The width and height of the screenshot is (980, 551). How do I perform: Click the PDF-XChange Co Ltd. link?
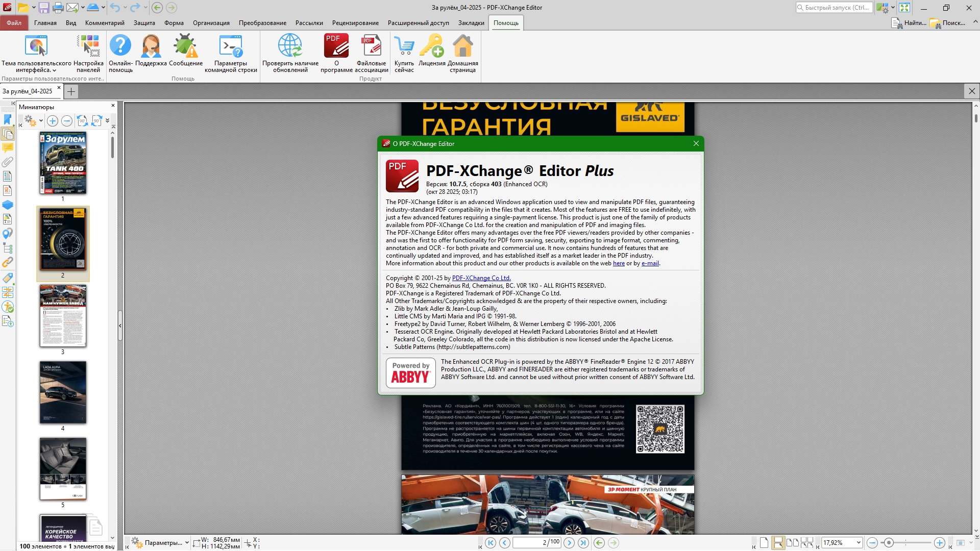click(481, 278)
